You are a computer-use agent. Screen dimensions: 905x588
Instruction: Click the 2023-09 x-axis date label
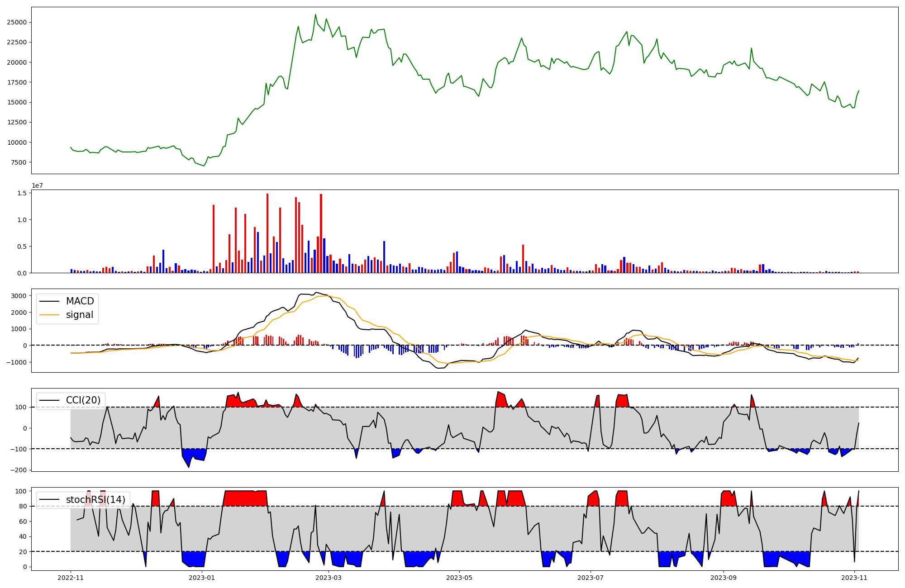click(723, 578)
